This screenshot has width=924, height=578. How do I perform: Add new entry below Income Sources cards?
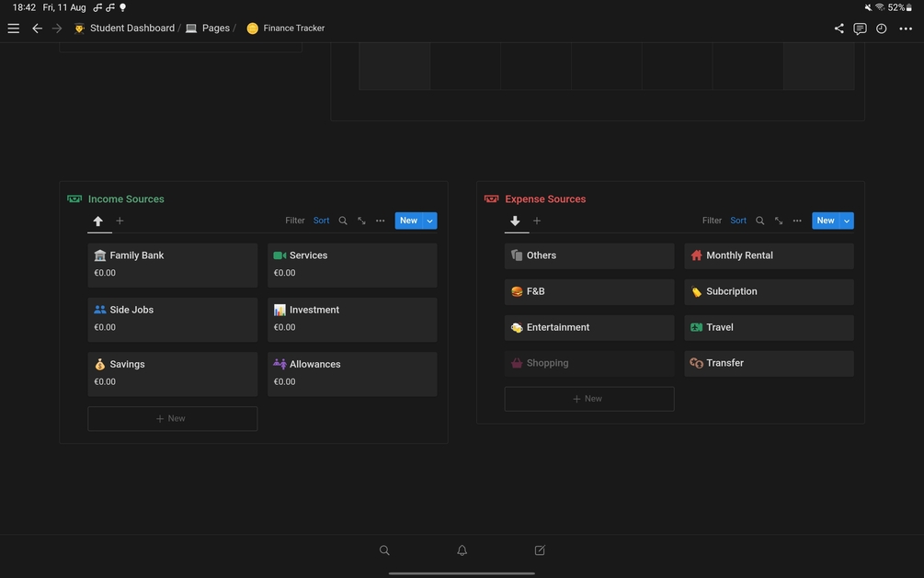[x=173, y=418]
